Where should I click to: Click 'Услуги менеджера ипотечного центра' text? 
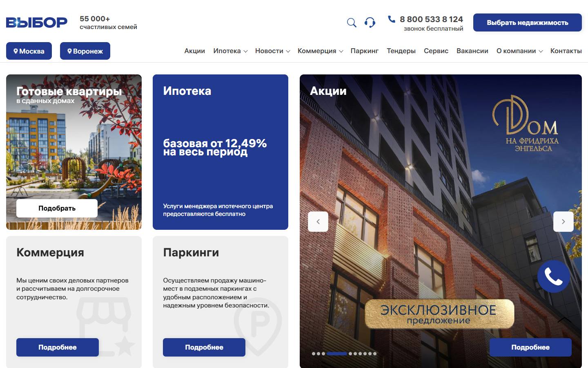(x=218, y=206)
